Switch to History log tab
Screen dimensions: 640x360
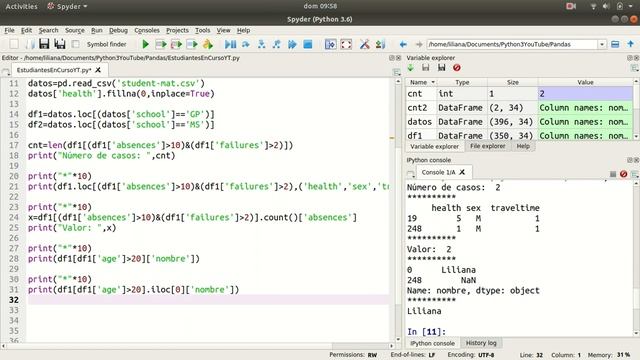481,343
